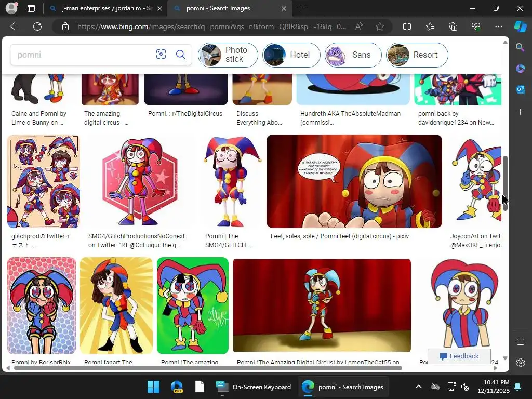Click the site info lock icon
This screenshot has width=532, height=399.
(x=65, y=26)
